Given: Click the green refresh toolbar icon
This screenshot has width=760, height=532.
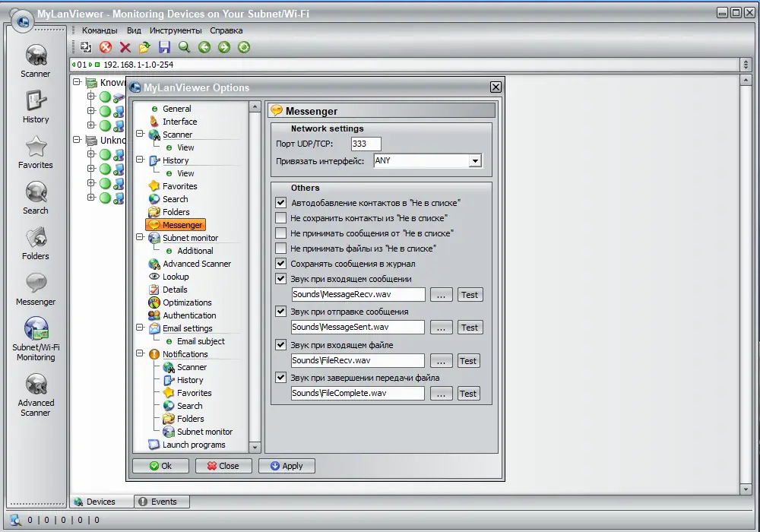Looking at the screenshot, I should (x=244, y=47).
